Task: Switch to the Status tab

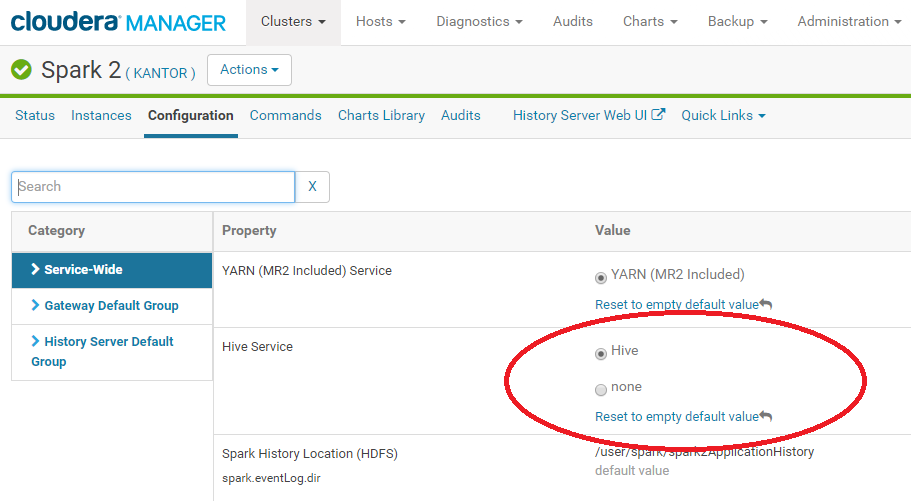Action: pyautogui.click(x=35, y=115)
